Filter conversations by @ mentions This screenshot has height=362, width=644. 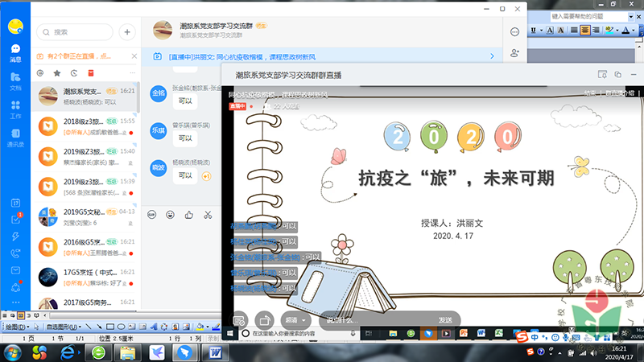(40, 72)
